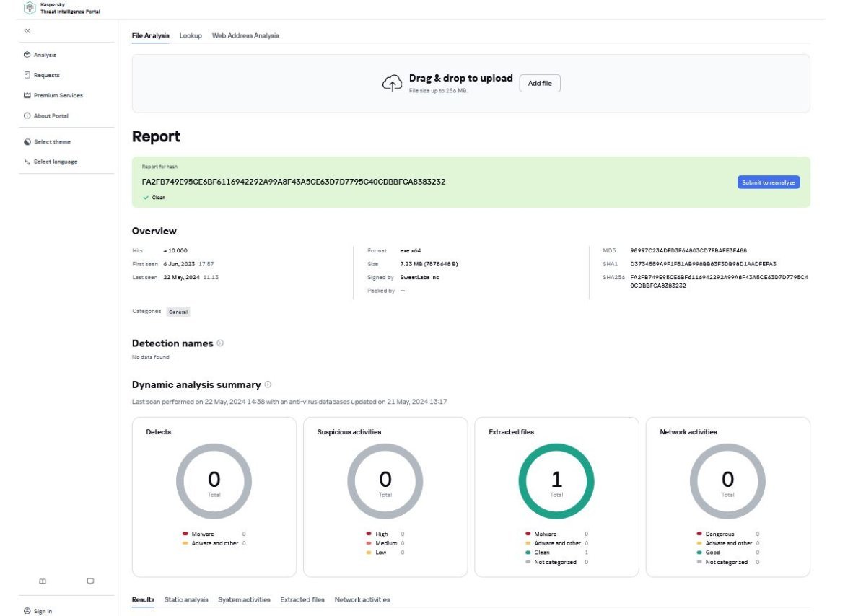The height and width of the screenshot is (616, 866).
Task: Click the book icon at sidebar bottom
Action: (x=43, y=581)
